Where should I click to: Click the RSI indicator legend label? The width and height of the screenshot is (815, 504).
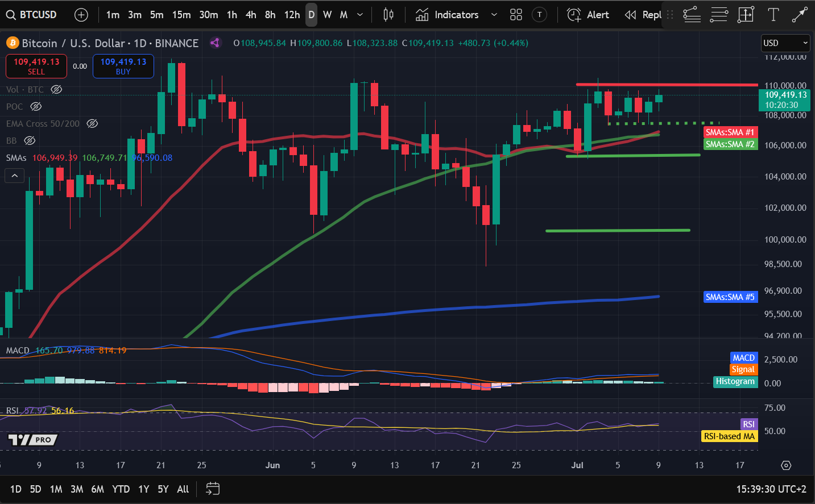(13, 410)
